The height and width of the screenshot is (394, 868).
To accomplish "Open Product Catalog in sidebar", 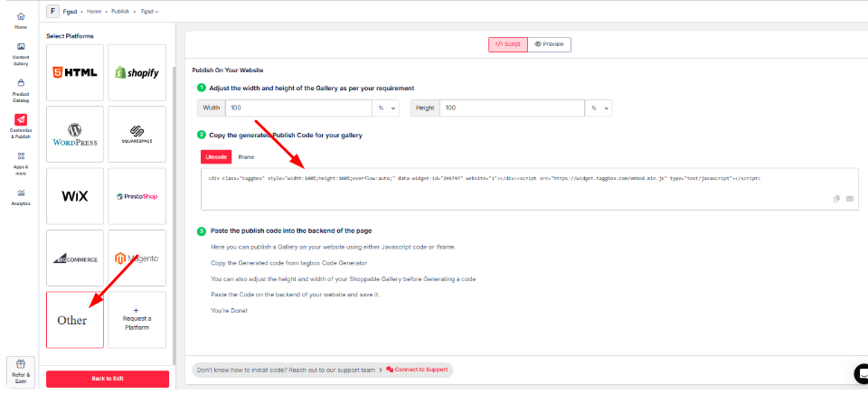I will [21, 90].
